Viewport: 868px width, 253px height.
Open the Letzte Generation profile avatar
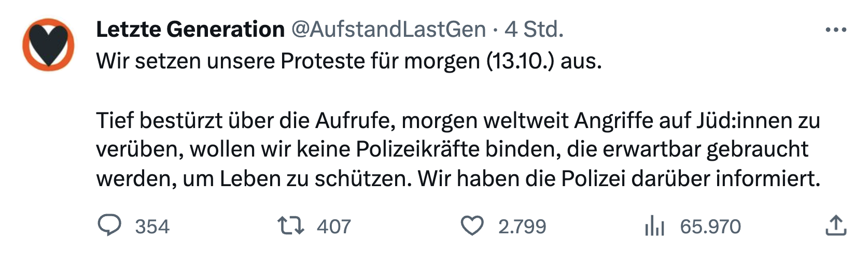[x=48, y=45]
